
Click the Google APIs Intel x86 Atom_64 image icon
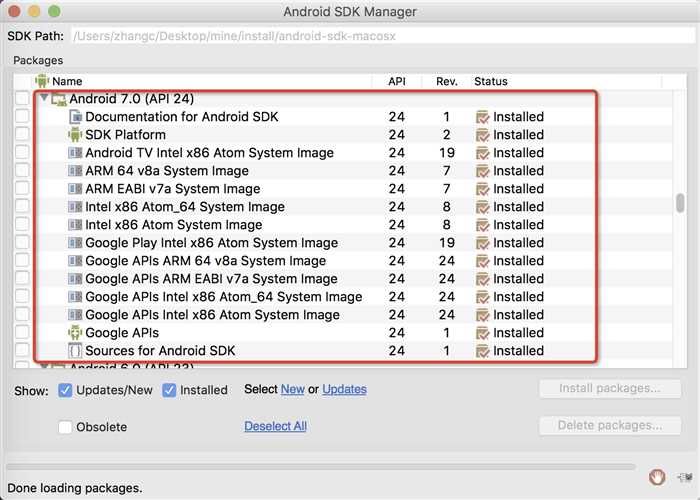(x=75, y=296)
